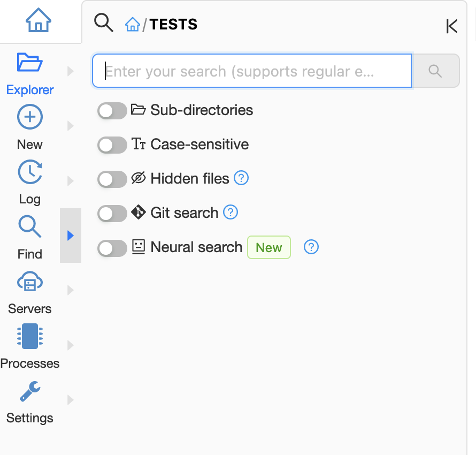Screen dimensions: 476x455
Task: Enable the Case-sensitive switch
Action: point(112,145)
